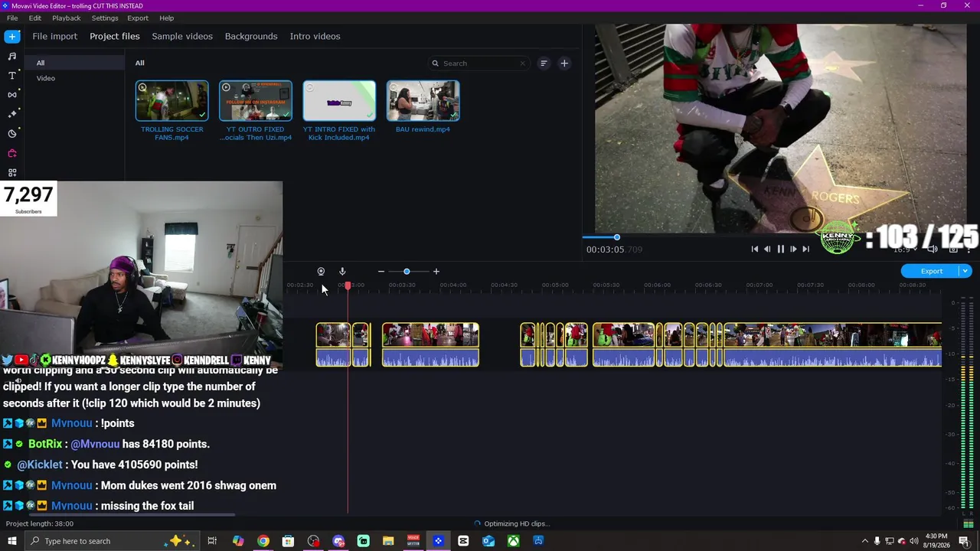Screen dimensions: 980x551
Task: Open the Settings menu
Action: tap(105, 18)
